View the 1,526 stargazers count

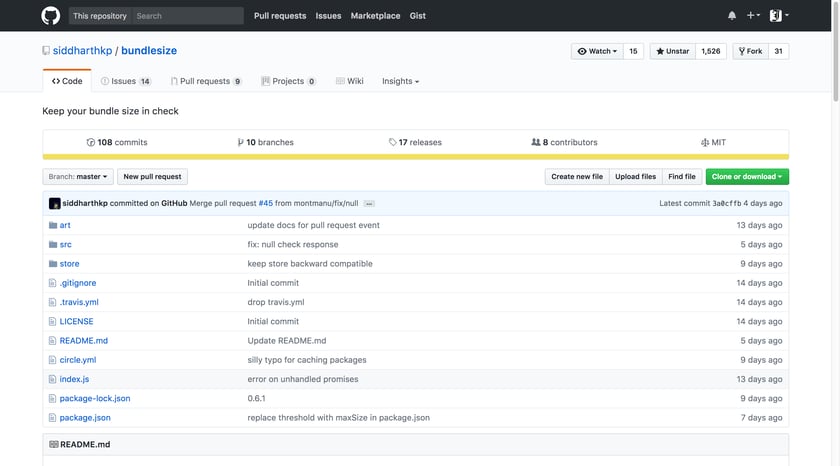[711, 51]
